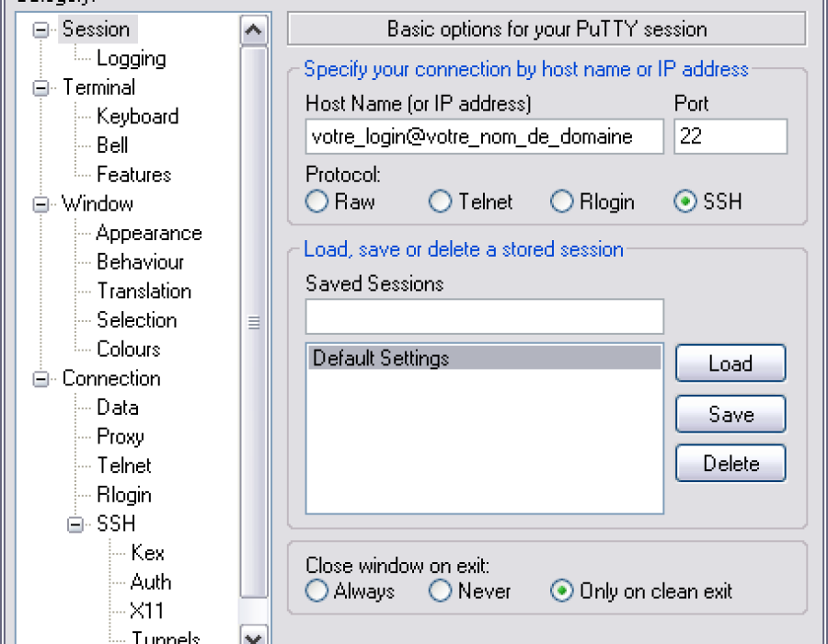Select the Rlogin protocol radio button
The width and height of the screenshot is (828, 644).
click(x=562, y=201)
